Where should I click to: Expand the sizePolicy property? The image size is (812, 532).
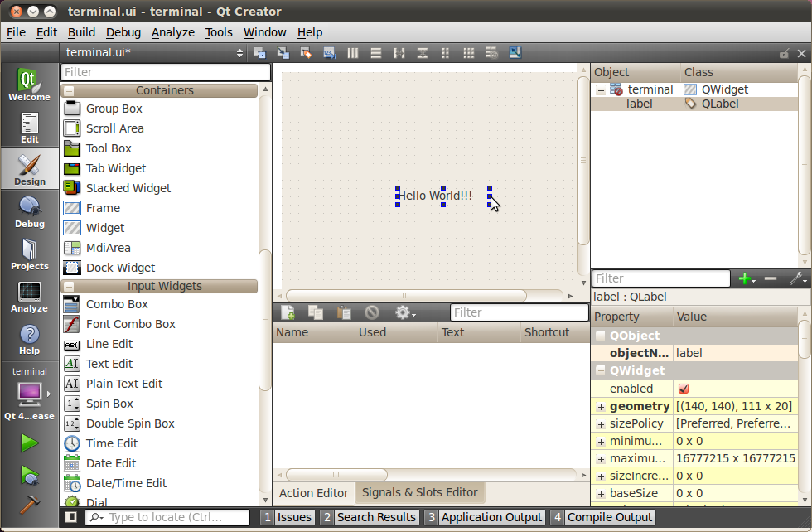pyautogui.click(x=601, y=425)
